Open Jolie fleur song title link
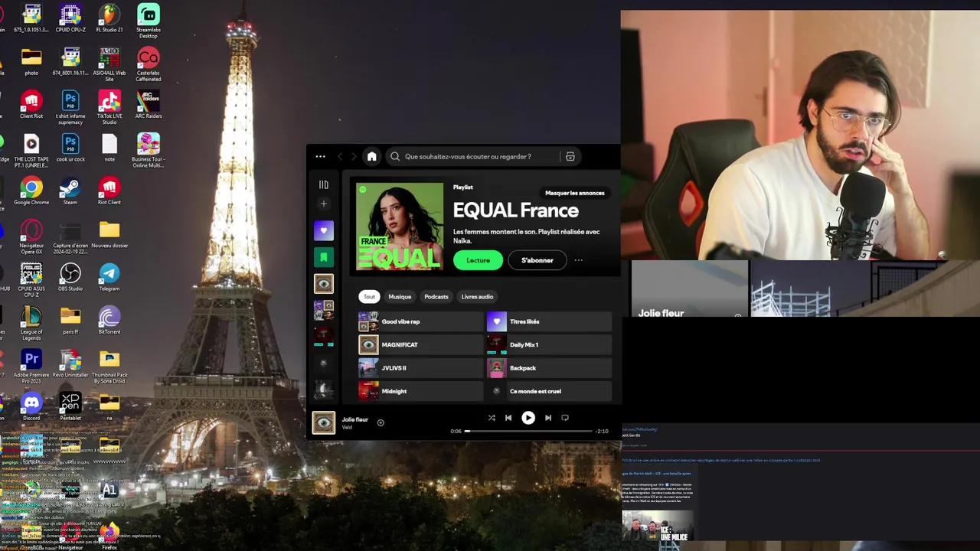 pyautogui.click(x=354, y=419)
